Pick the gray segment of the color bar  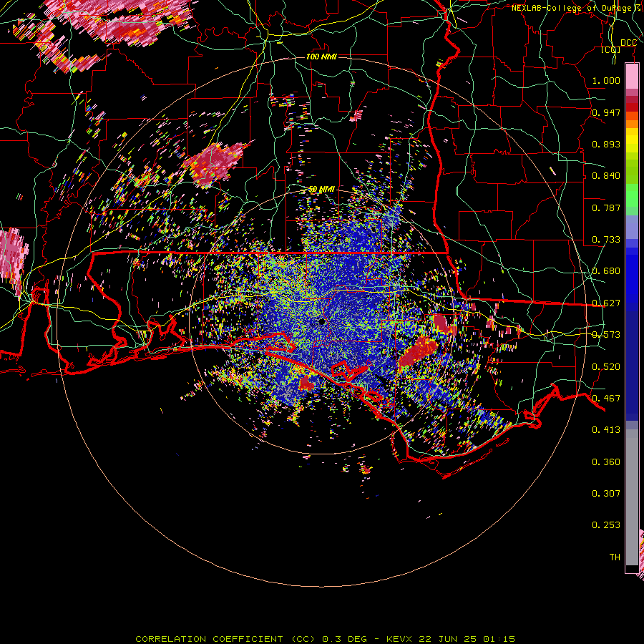(632, 497)
